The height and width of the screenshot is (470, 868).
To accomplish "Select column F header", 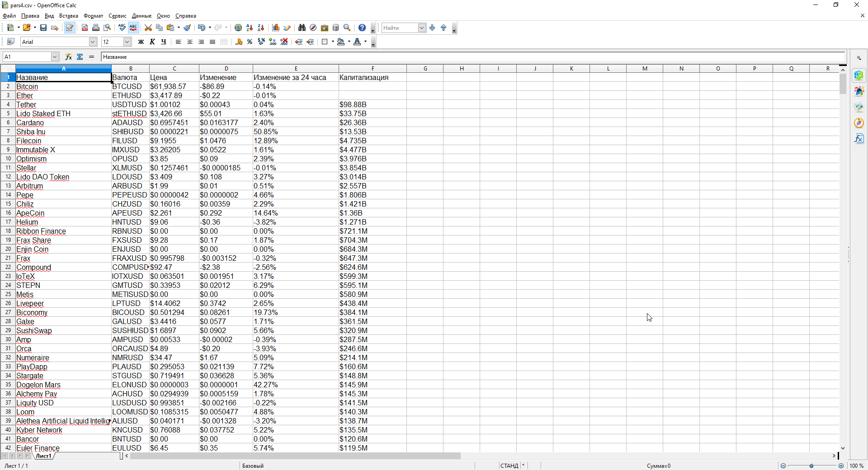I will (x=373, y=69).
